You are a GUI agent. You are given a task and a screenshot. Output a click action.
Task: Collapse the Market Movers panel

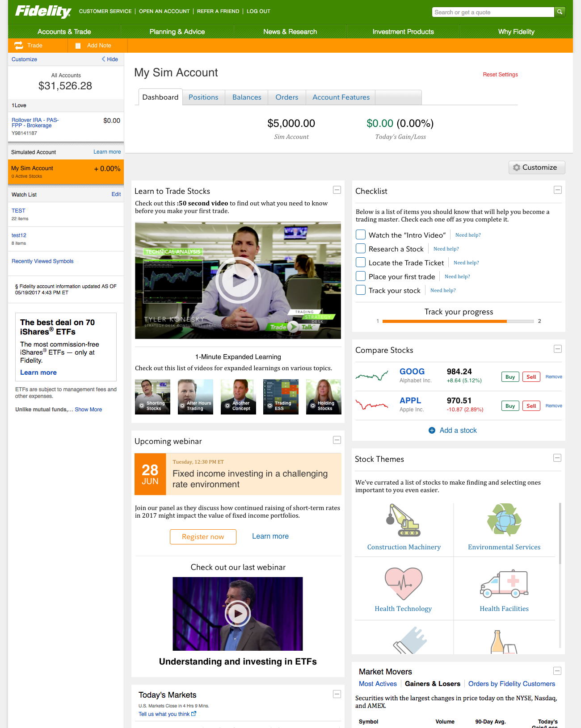tap(557, 671)
